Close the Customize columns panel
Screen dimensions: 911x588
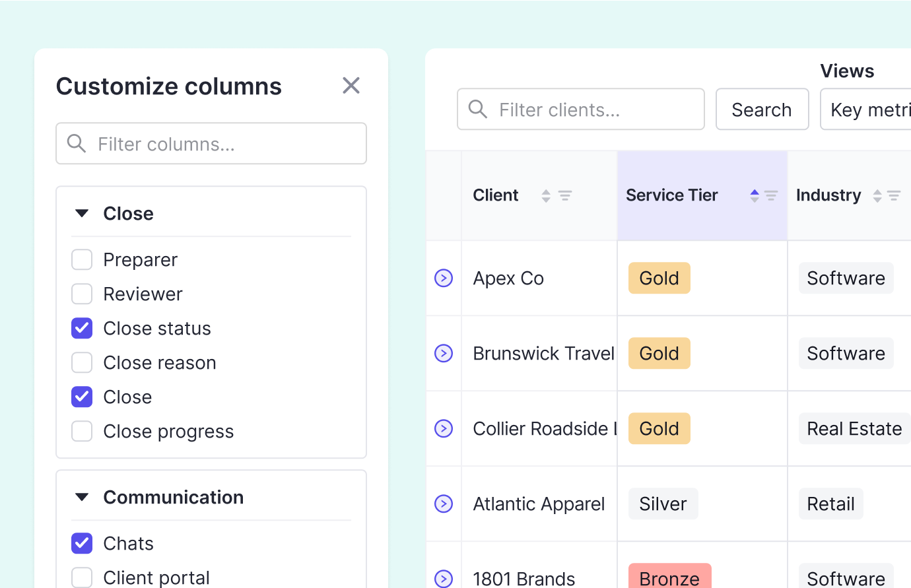[351, 85]
